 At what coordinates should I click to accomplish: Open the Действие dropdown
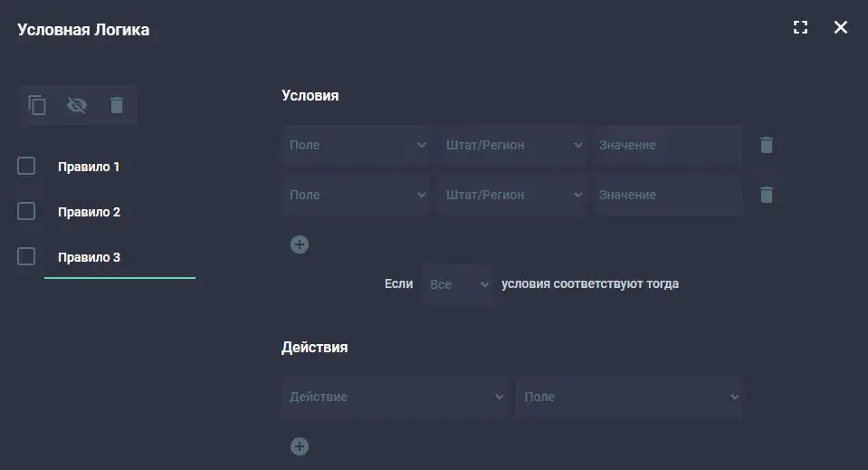pyautogui.click(x=396, y=397)
